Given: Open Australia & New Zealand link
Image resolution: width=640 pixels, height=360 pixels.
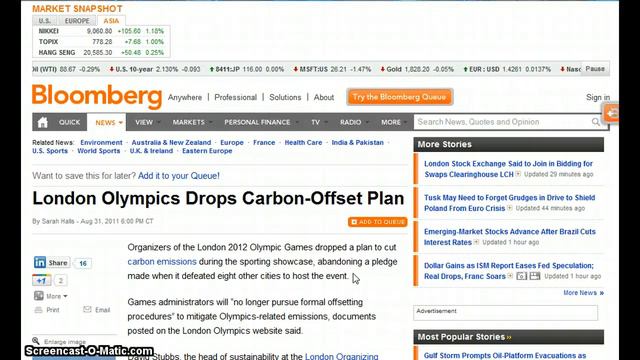Looking at the screenshot, I should click(171, 142).
